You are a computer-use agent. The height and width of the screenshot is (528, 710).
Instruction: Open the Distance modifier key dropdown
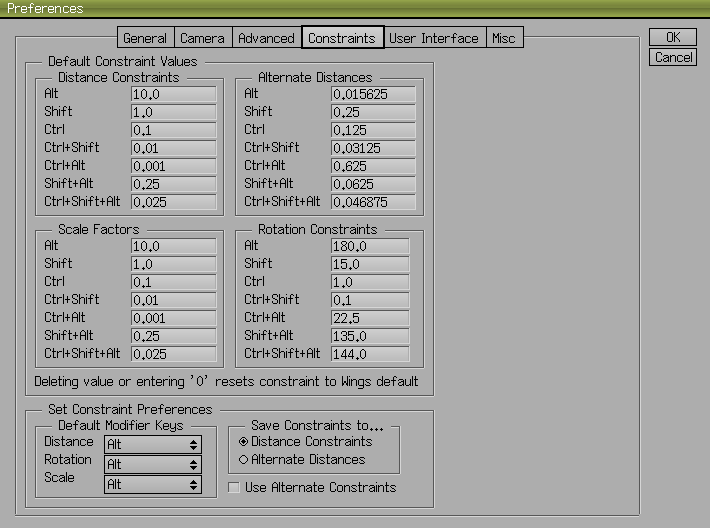[152, 444]
